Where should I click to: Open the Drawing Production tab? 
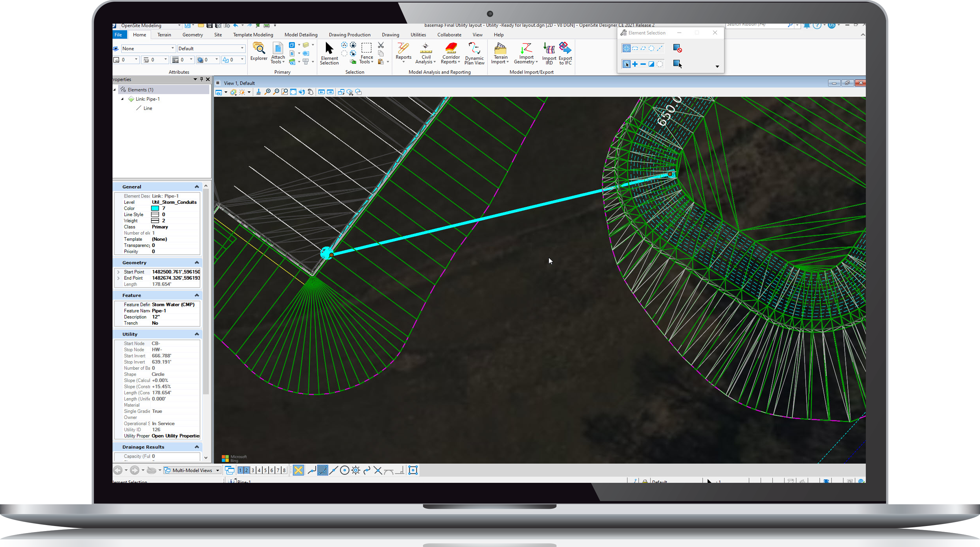(x=349, y=35)
